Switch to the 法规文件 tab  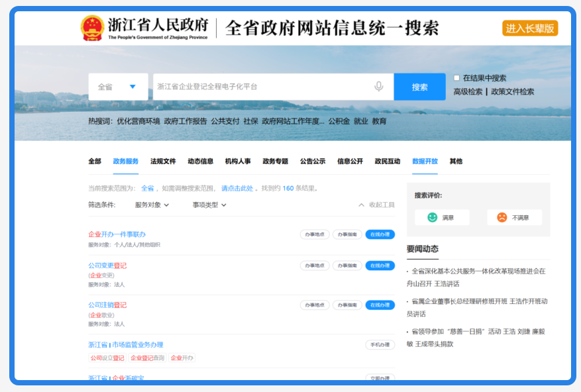click(x=163, y=161)
